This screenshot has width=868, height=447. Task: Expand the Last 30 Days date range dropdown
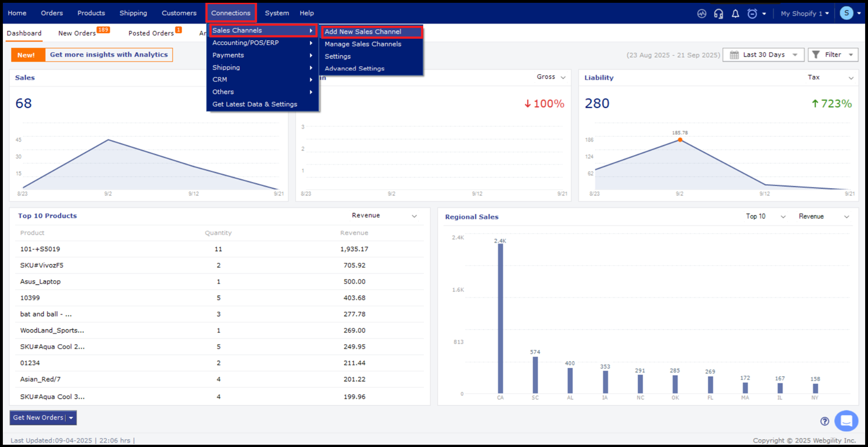point(765,54)
